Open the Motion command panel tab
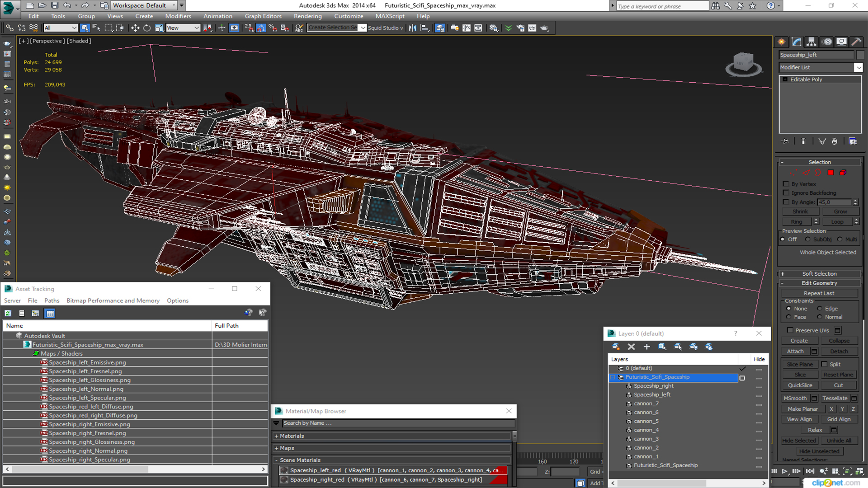 tap(827, 42)
